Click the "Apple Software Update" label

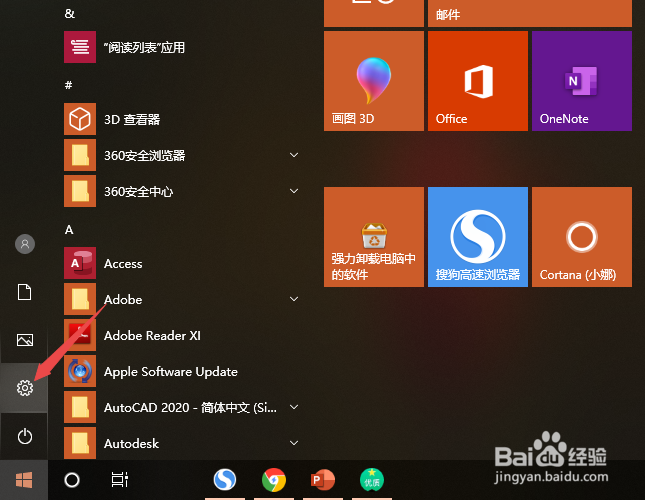tap(171, 372)
